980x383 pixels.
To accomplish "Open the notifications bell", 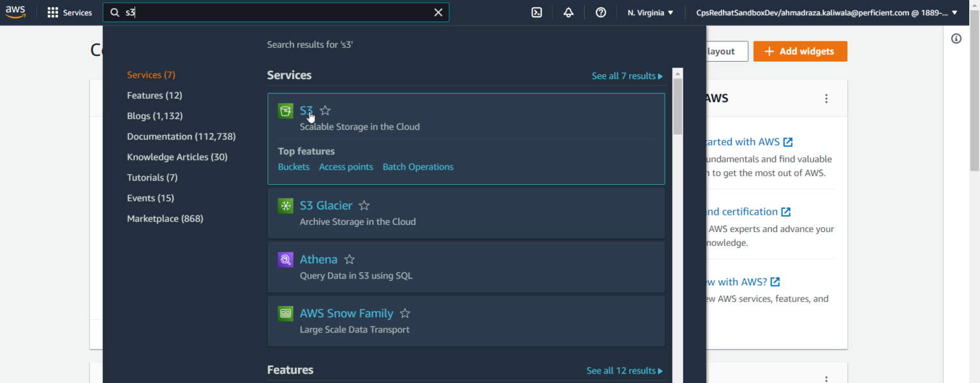I will coord(568,12).
